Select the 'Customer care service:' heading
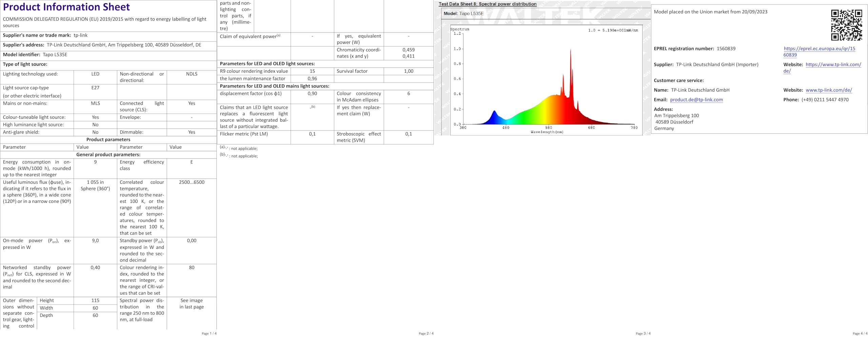 (678, 81)
